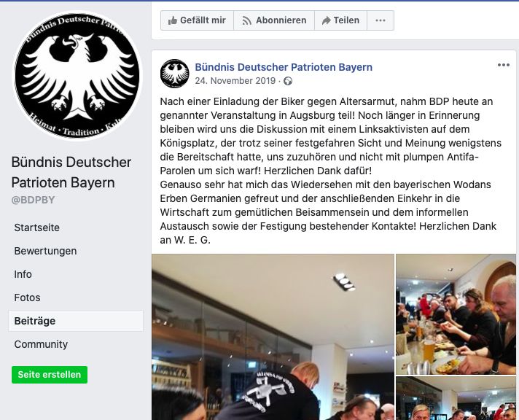The height and width of the screenshot is (420, 519).
Task: Open the 24. November 2019 timestamp link
Action: click(235, 81)
